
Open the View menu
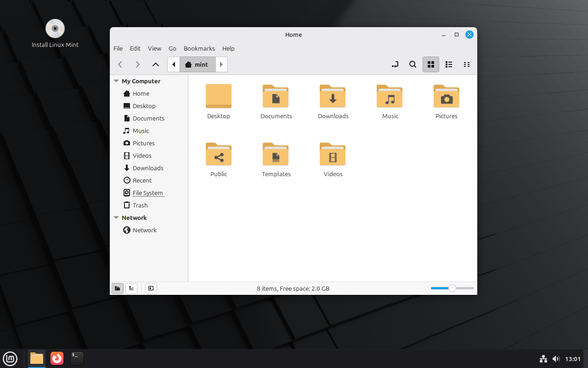tap(154, 48)
